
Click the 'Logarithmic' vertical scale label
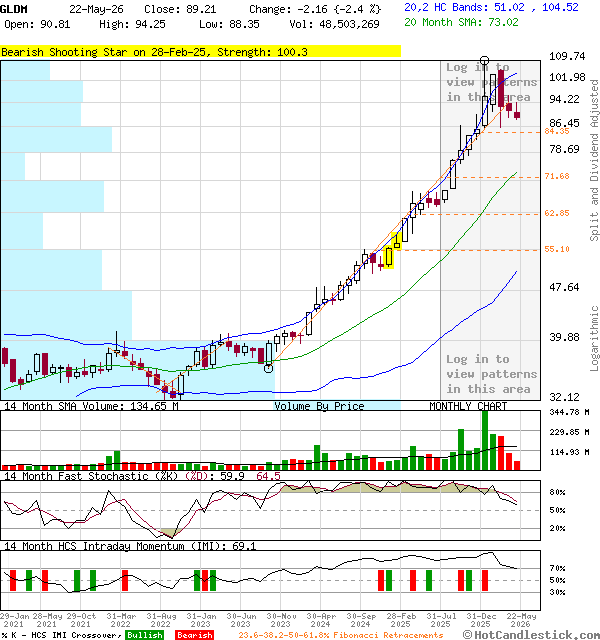594,338
